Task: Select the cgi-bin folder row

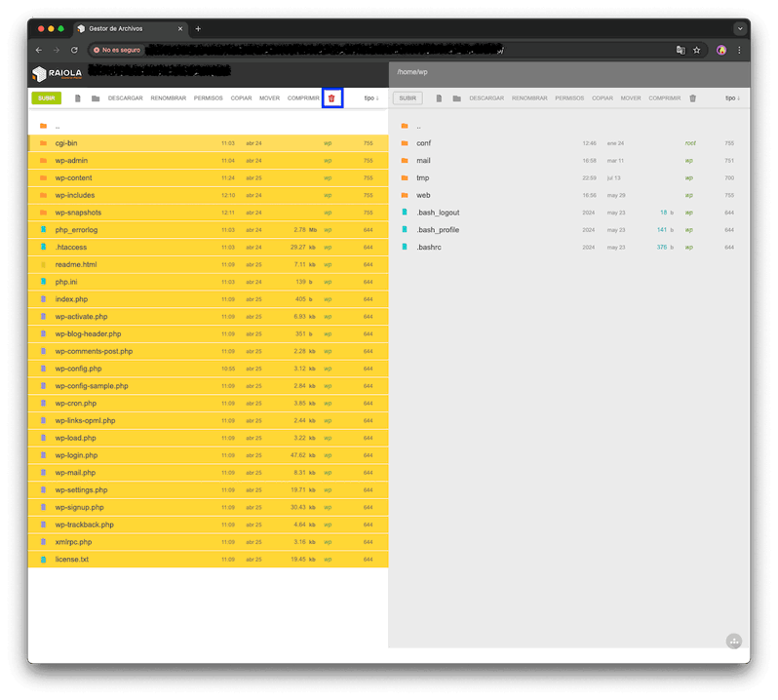Action: pos(208,143)
